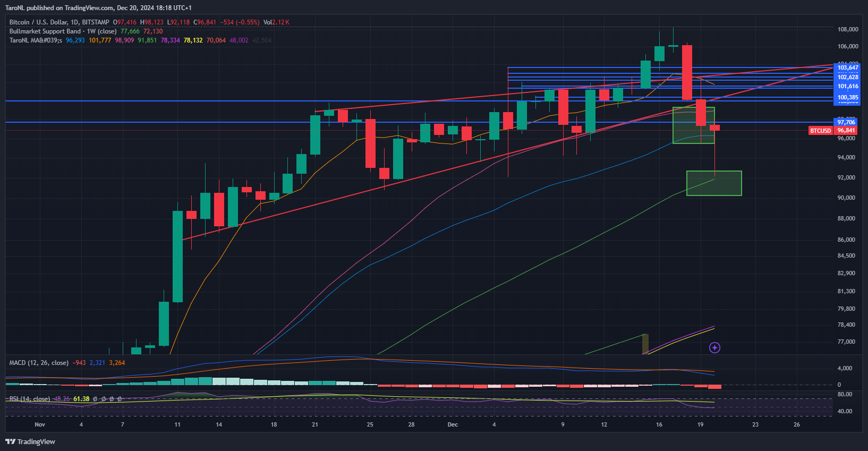868x451 pixels.
Task: Click the Dec label on time axis
Action: pos(453,424)
